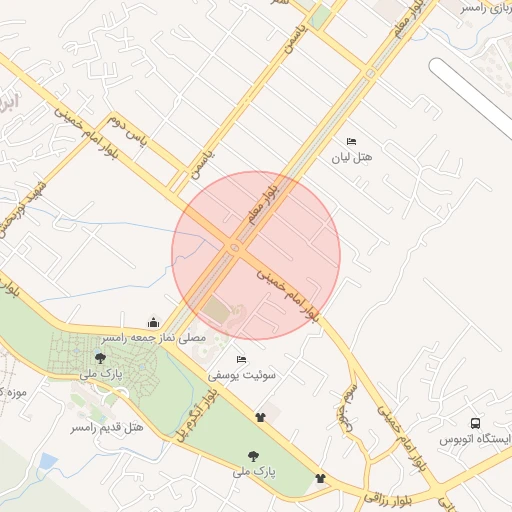Select the بلوار رزاقی street label
The image size is (512, 512).
[x=388, y=499]
